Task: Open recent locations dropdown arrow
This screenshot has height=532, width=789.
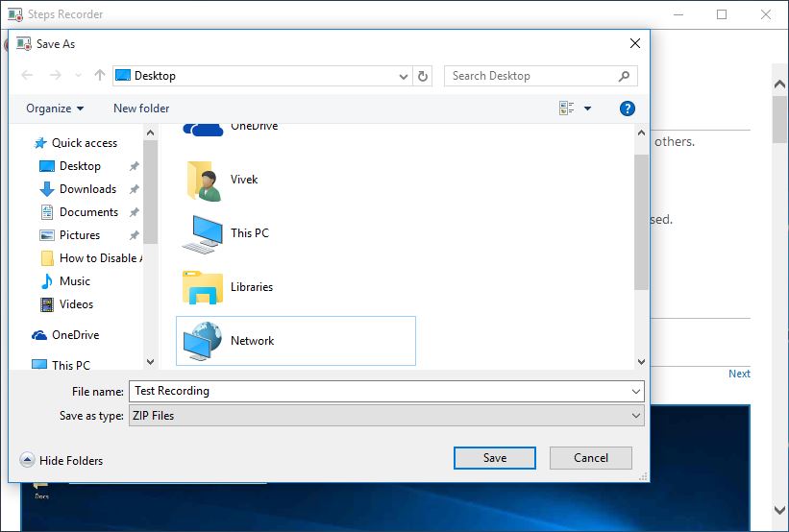Action: click(x=78, y=76)
